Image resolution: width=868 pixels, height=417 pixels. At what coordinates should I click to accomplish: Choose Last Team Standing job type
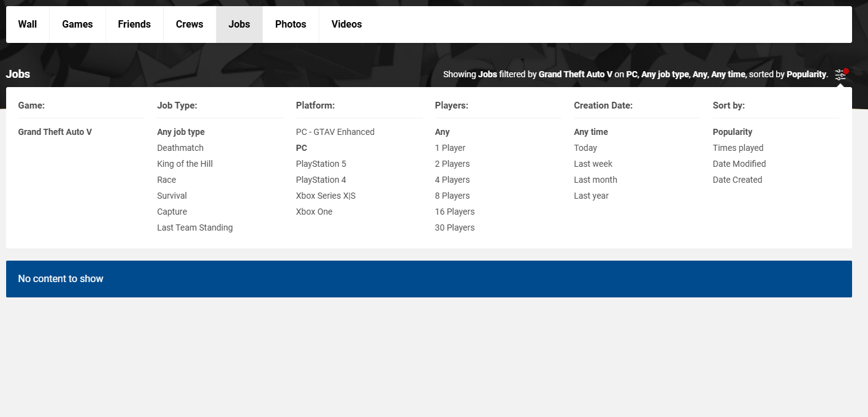point(195,228)
